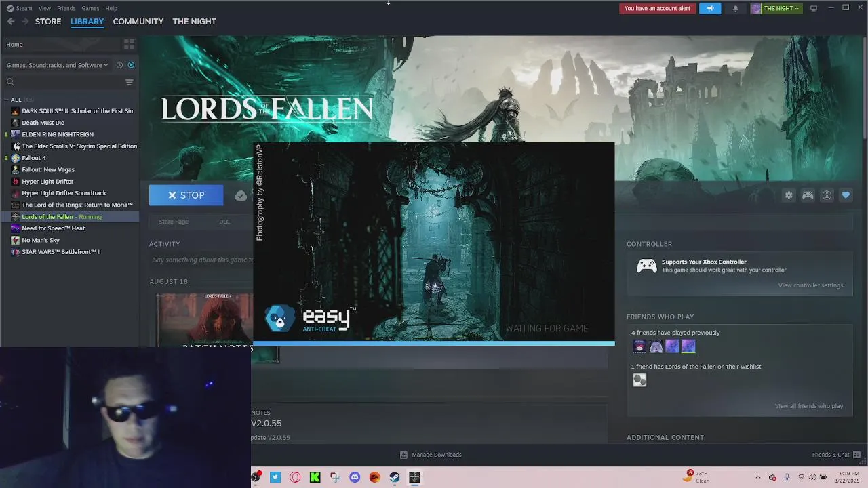The width and height of the screenshot is (868, 488).
Task: Open controller layout icon for game
Action: pos(808,195)
